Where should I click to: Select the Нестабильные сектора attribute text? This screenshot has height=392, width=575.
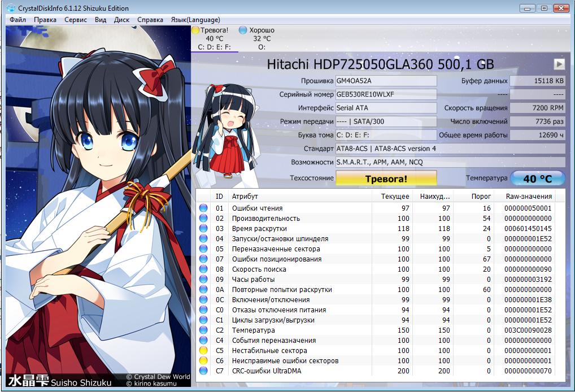coord(269,351)
